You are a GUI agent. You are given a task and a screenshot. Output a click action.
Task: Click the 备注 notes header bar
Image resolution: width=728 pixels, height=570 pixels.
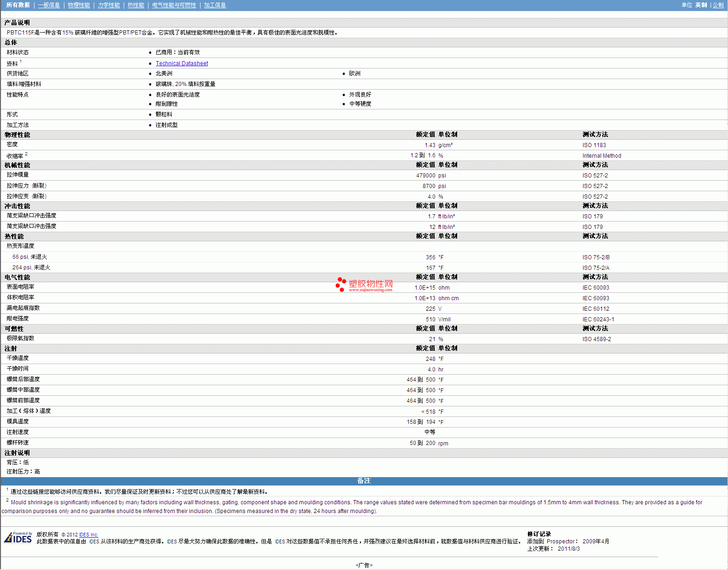pos(364,481)
